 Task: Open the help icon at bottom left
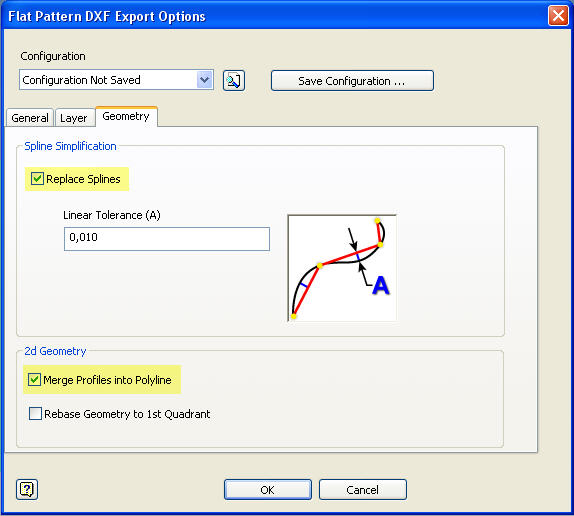(x=27, y=489)
